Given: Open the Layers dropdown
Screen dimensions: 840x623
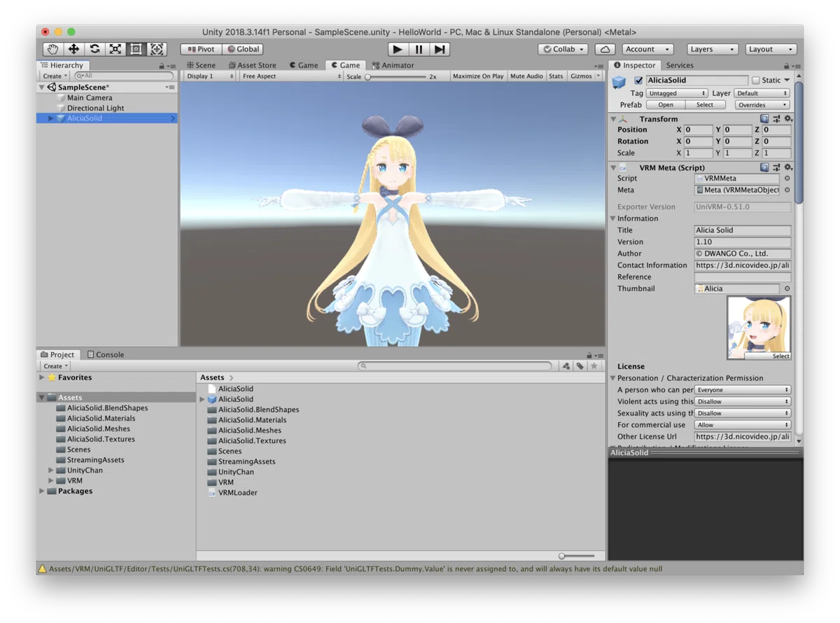Looking at the screenshot, I should (711, 49).
